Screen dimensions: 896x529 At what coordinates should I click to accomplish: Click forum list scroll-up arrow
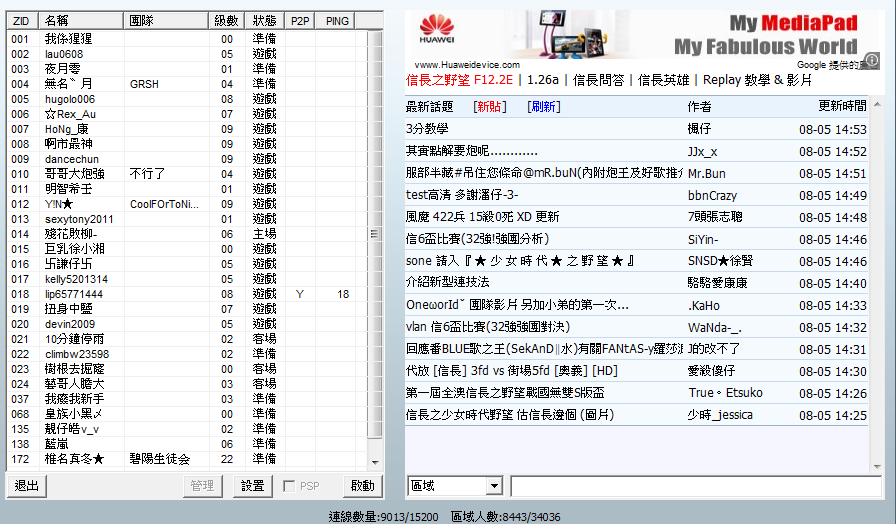pos(877,102)
